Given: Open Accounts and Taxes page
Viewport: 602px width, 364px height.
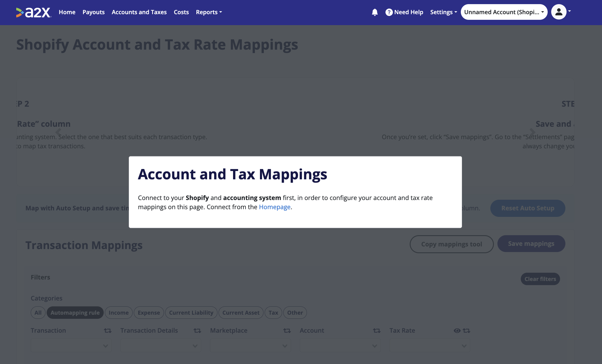Looking at the screenshot, I should click(x=139, y=12).
